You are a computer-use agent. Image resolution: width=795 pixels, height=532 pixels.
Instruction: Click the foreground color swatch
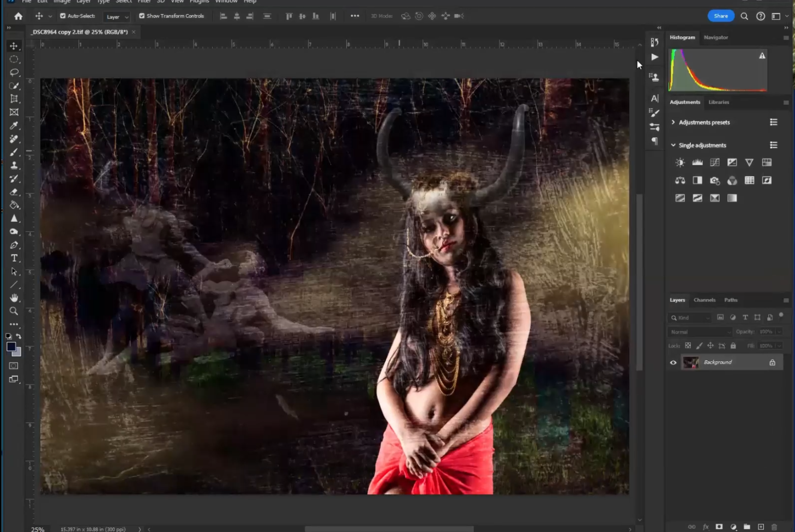click(x=11, y=347)
